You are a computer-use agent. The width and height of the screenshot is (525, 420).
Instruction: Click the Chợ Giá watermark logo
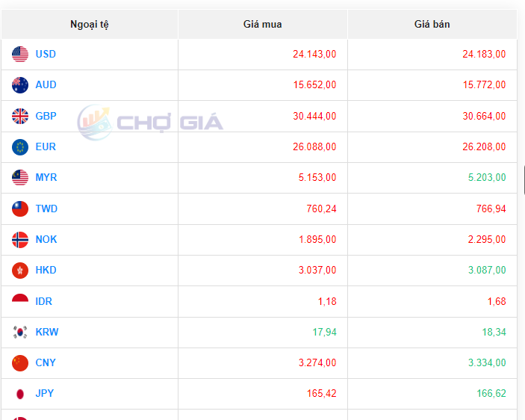point(151,122)
